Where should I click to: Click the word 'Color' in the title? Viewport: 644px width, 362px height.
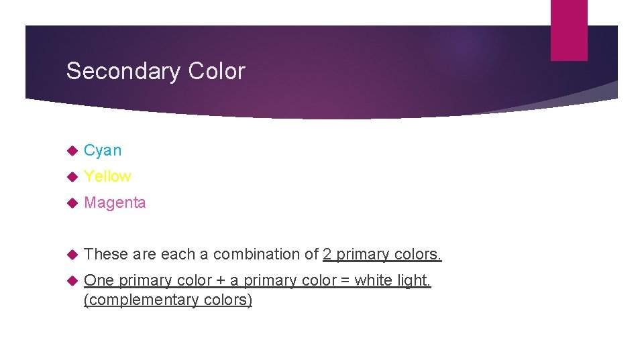pos(217,71)
